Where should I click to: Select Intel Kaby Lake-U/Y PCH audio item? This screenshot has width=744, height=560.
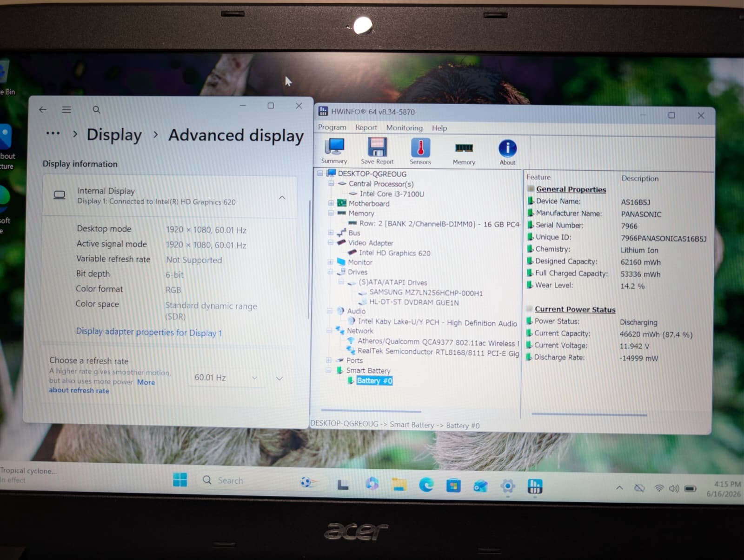click(437, 322)
